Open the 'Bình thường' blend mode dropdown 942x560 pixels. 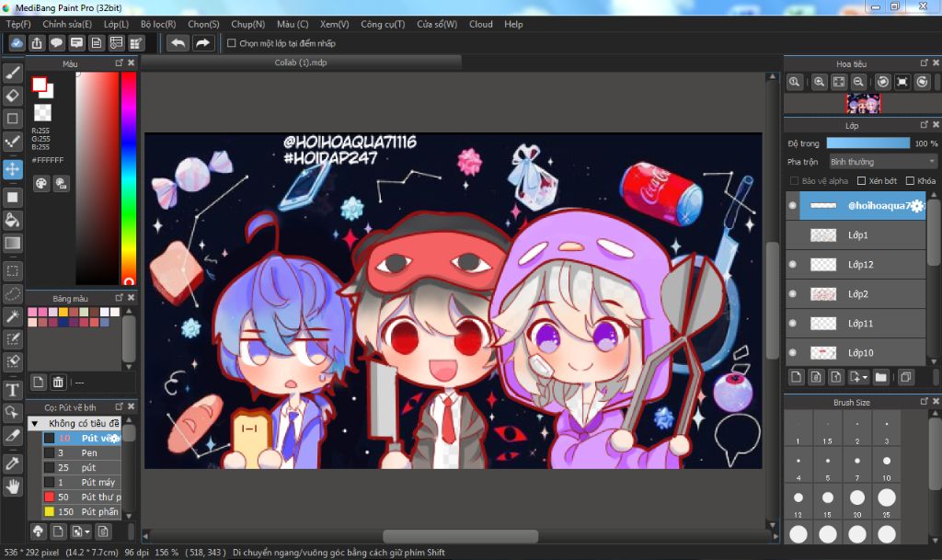(x=882, y=162)
